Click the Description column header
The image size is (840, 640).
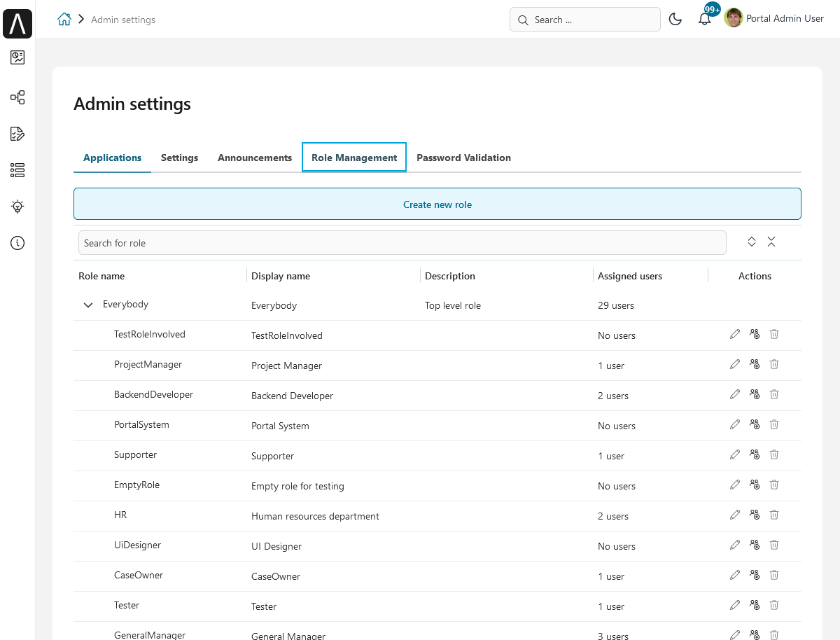point(450,276)
